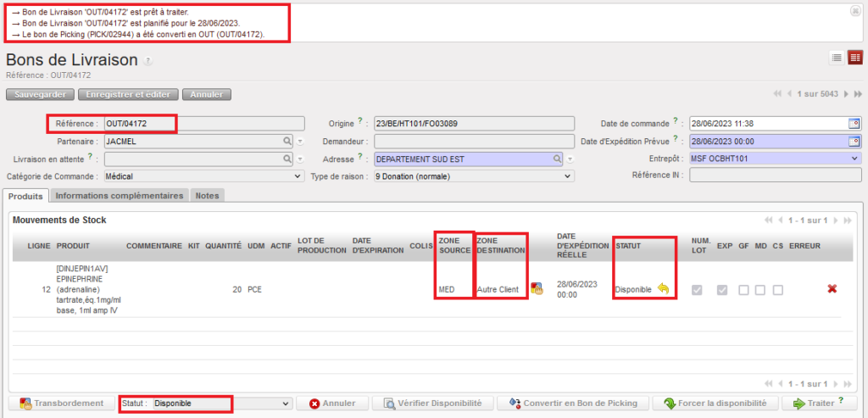The width and height of the screenshot is (868, 418).
Task: Open calendar for Date d'Expédition Prévue
Action: pos(854,141)
